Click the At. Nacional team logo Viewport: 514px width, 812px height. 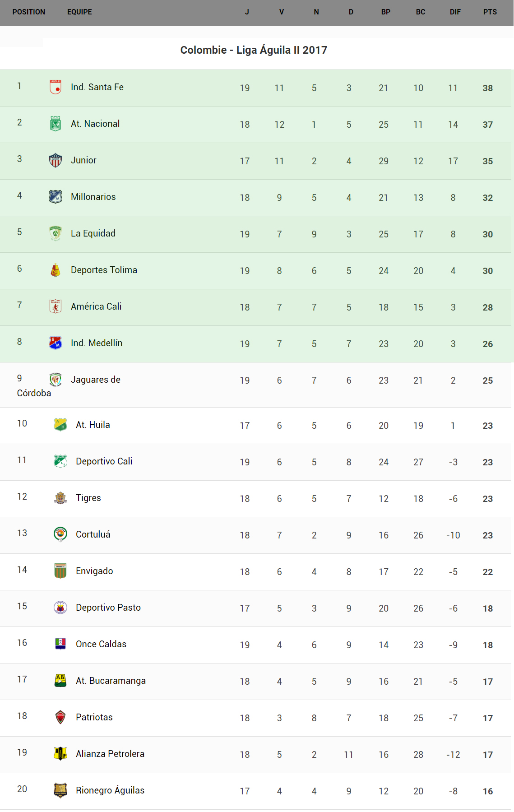point(56,124)
